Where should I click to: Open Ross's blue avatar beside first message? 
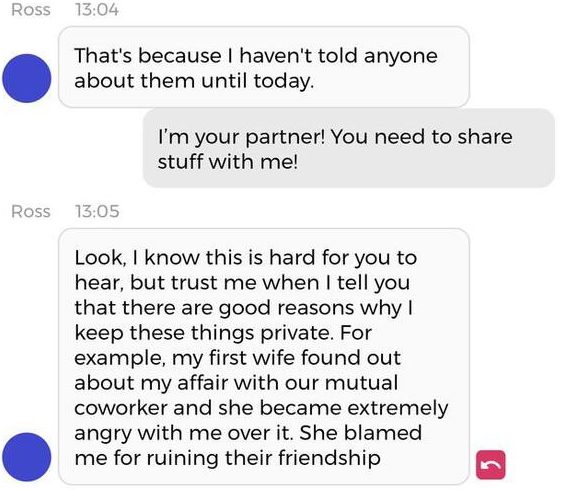click(27, 78)
